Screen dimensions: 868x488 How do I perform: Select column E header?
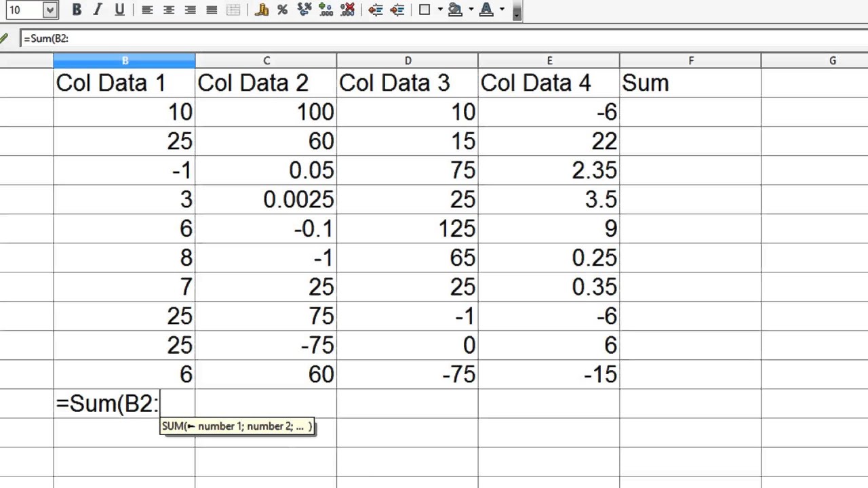click(549, 61)
